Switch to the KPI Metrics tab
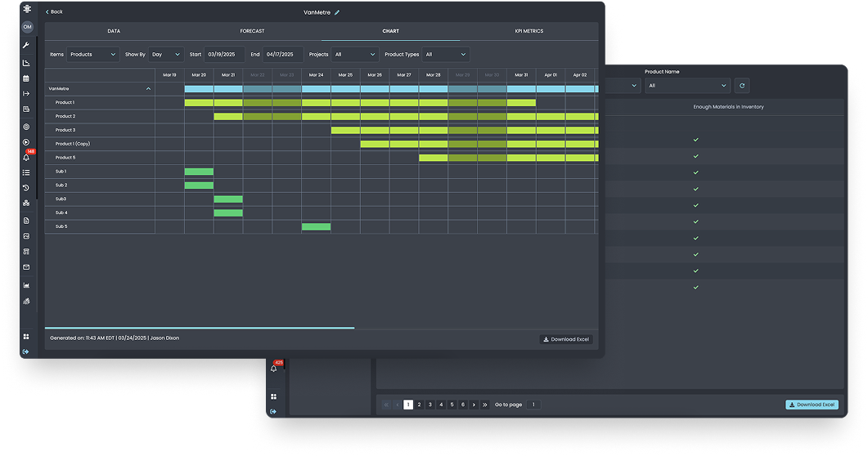Viewport: 868px width, 456px height. point(528,31)
